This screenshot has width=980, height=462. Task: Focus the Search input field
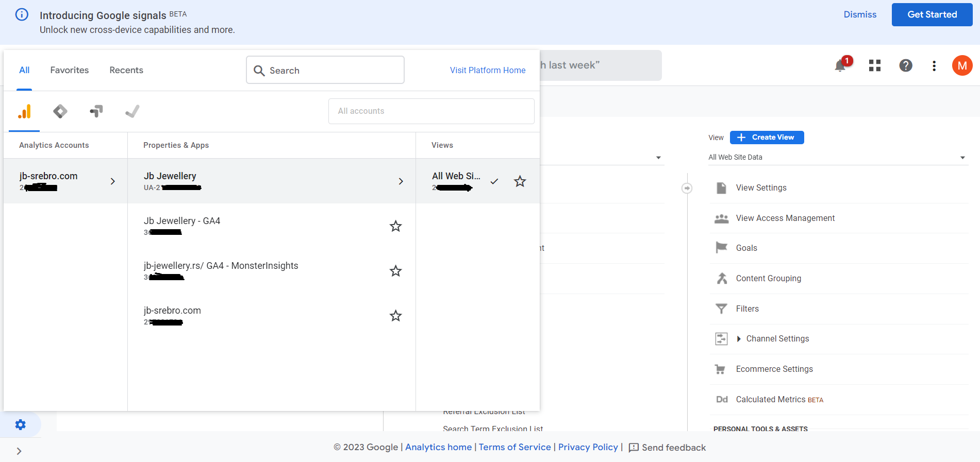coord(325,70)
